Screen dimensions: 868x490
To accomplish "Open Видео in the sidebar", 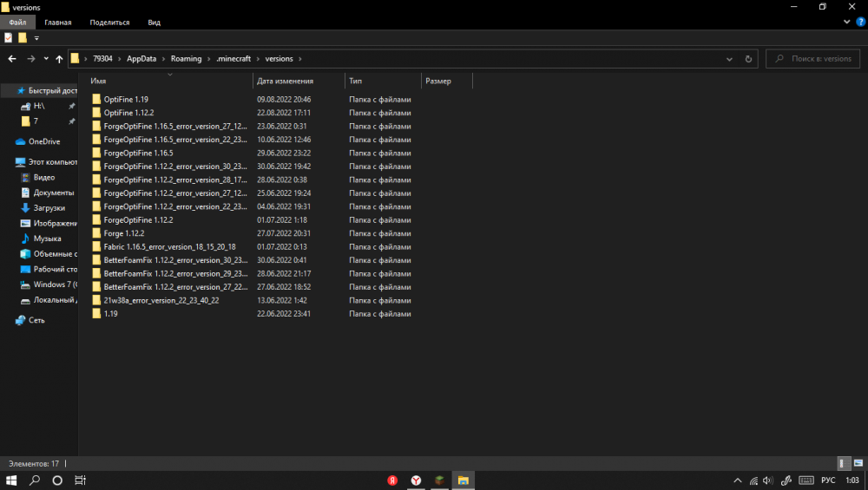I will tap(38, 178).
